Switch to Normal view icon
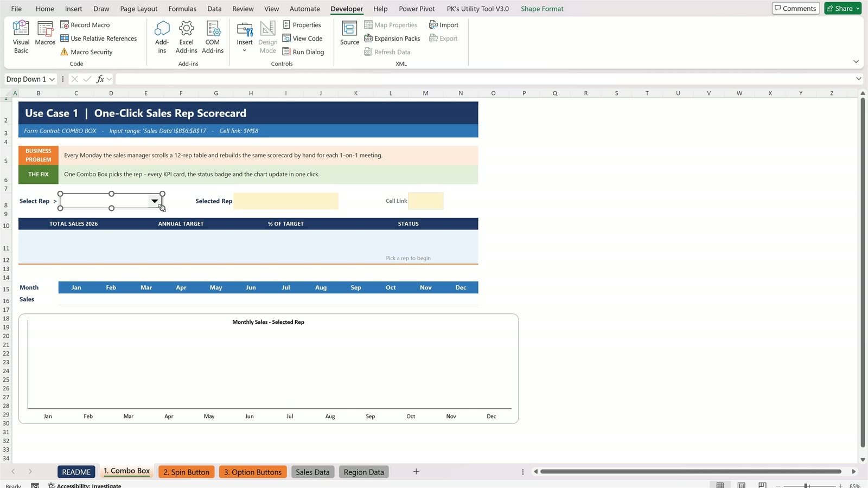The height and width of the screenshot is (488, 868). pos(720,485)
